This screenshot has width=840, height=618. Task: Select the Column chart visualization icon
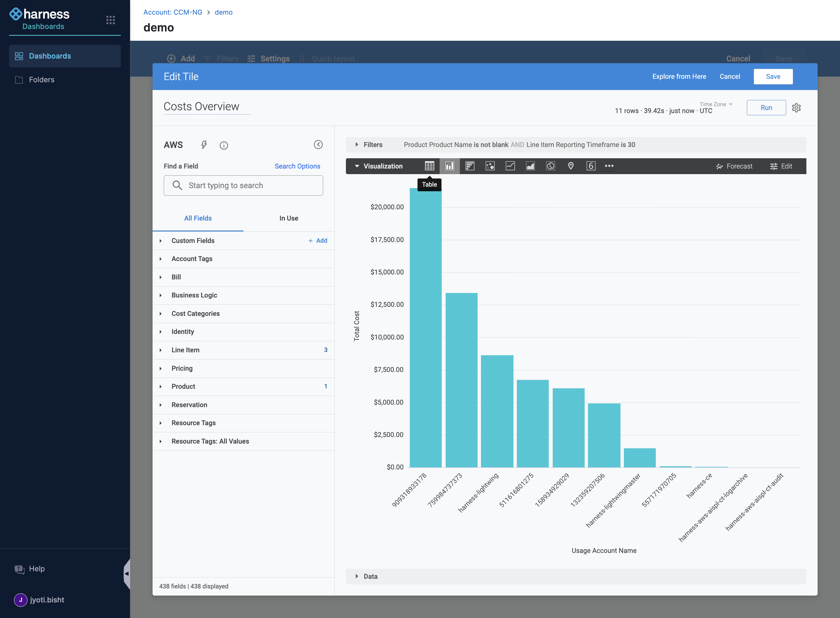pyautogui.click(x=449, y=166)
